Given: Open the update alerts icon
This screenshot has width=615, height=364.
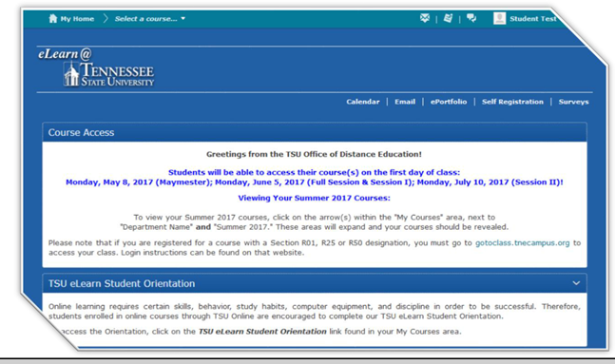Looking at the screenshot, I should [x=448, y=18].
